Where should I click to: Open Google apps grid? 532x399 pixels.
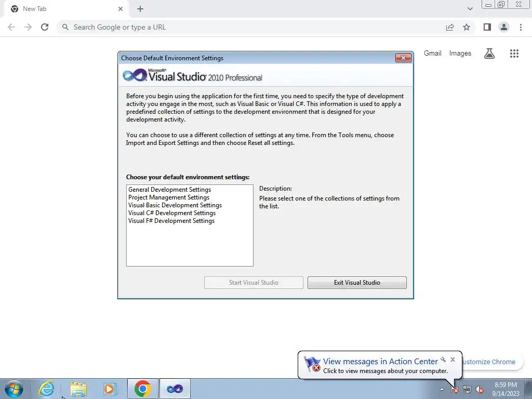point(514,54)
